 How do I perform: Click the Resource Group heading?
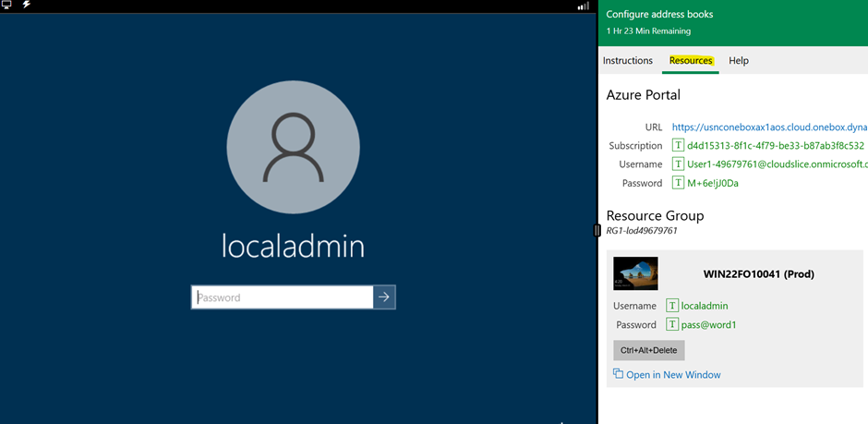(x=655, y=215)
